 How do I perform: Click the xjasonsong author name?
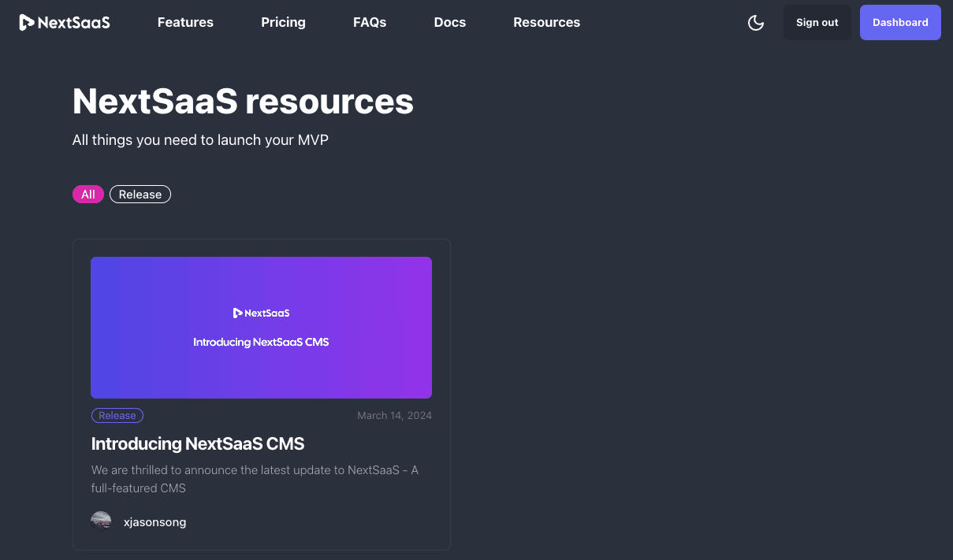click(x=154, y=521)
